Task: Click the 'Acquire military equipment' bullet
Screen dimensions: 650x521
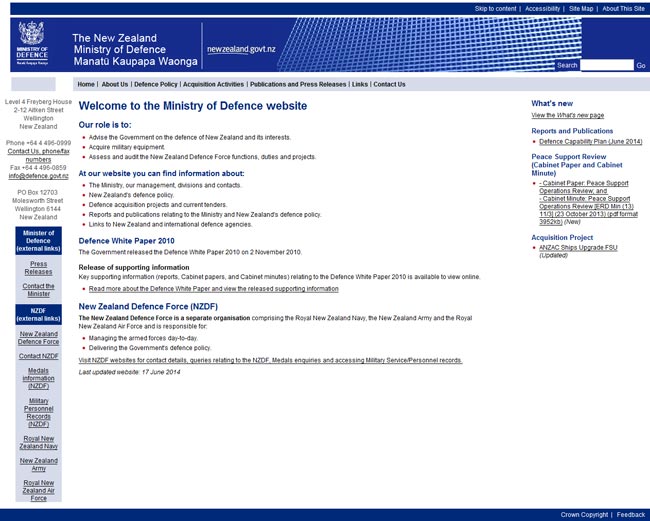Action: click(x=127, y=147)
